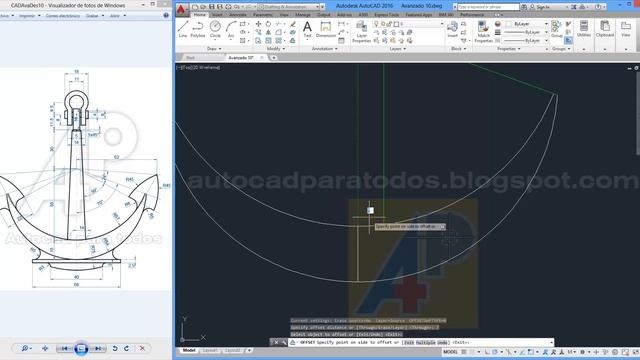The width and height of the screenshot is (640, 360).
Task: Switch to the Parametric ribbon tab
Action: pyautogui.click(x=263, y=15)
